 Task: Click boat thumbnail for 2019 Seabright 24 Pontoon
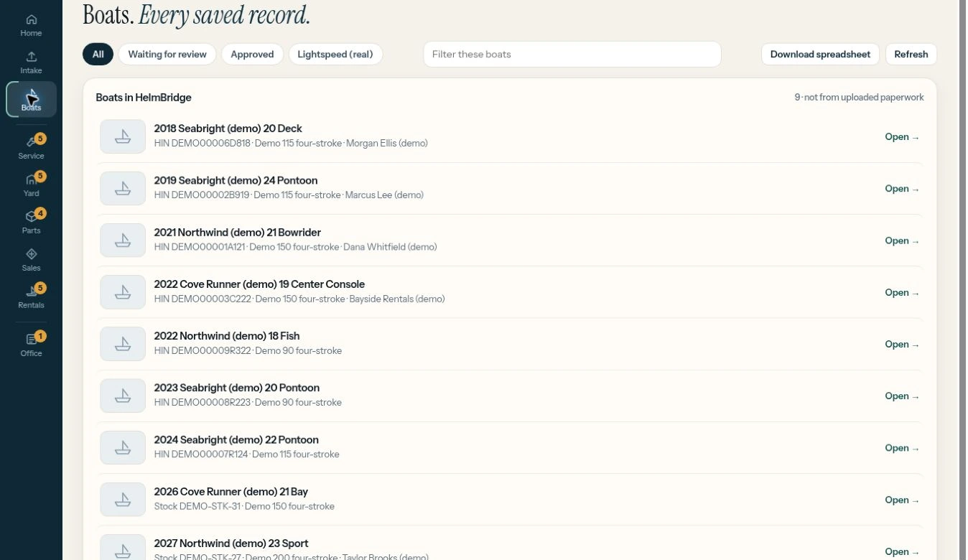pos(123,188)
